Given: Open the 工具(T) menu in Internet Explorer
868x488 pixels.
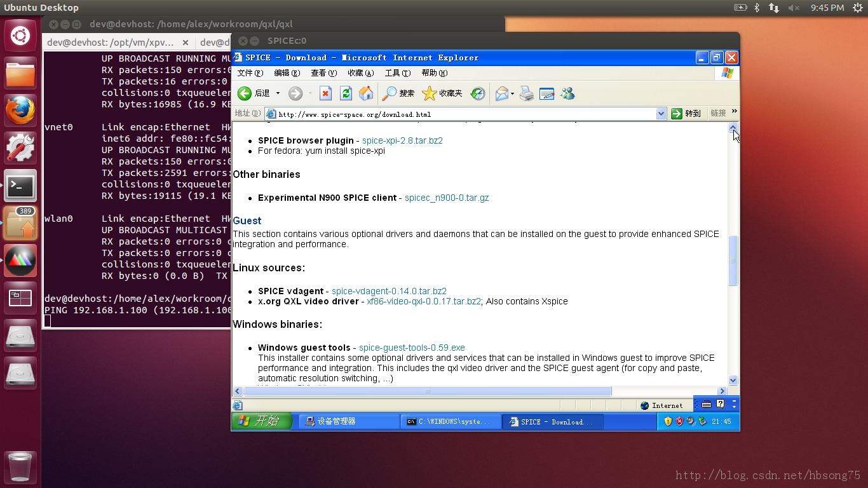Looking at the screenshot, I should (x=397, y=73).
